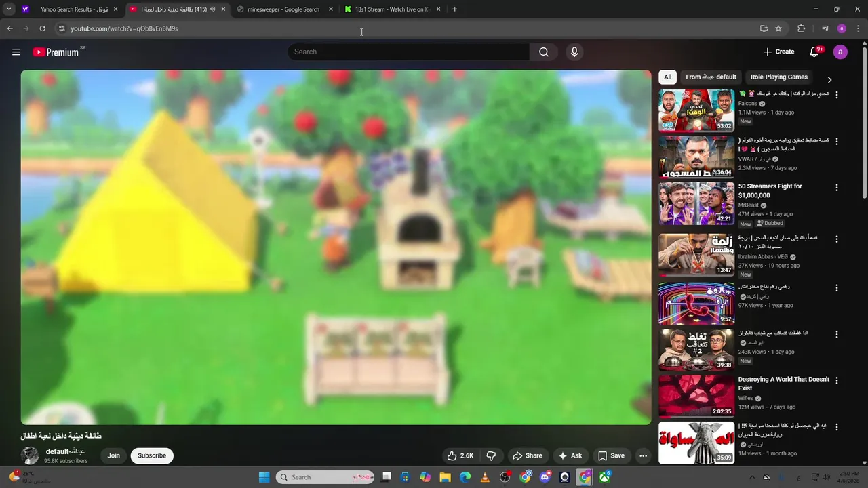Open YouTube notifications bell
The width and height of the screenshot is (868, 488).
[x=815, y=52]
